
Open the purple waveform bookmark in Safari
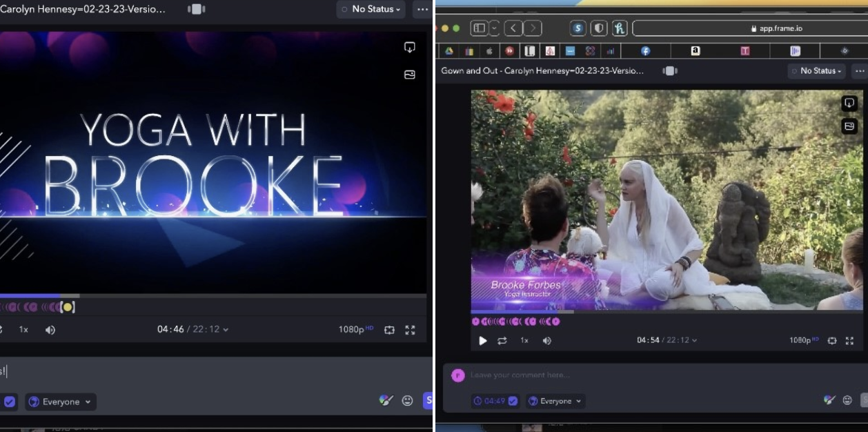795,51
